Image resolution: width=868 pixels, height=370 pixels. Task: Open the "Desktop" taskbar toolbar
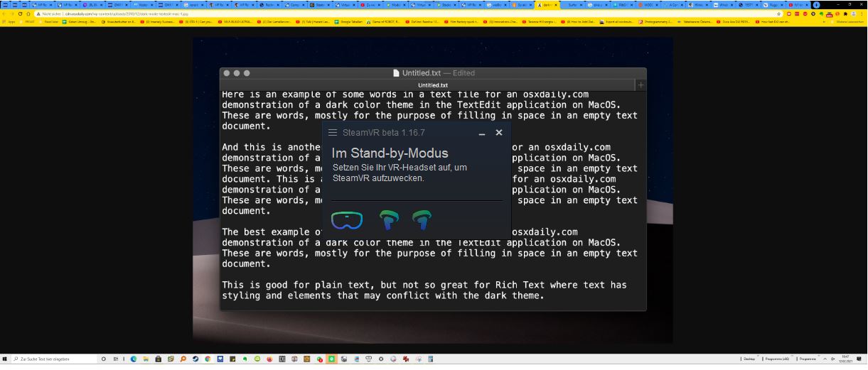pos(749,359)
